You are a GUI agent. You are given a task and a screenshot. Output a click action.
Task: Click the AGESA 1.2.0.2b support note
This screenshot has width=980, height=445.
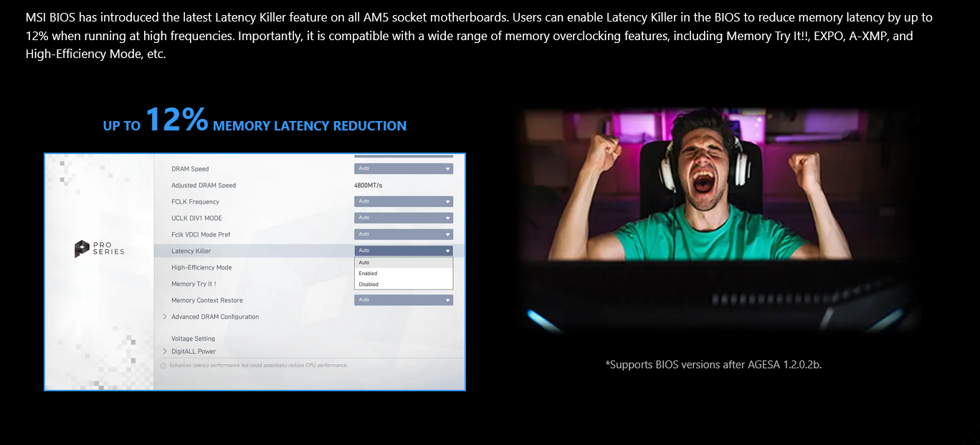coord(713,364)
